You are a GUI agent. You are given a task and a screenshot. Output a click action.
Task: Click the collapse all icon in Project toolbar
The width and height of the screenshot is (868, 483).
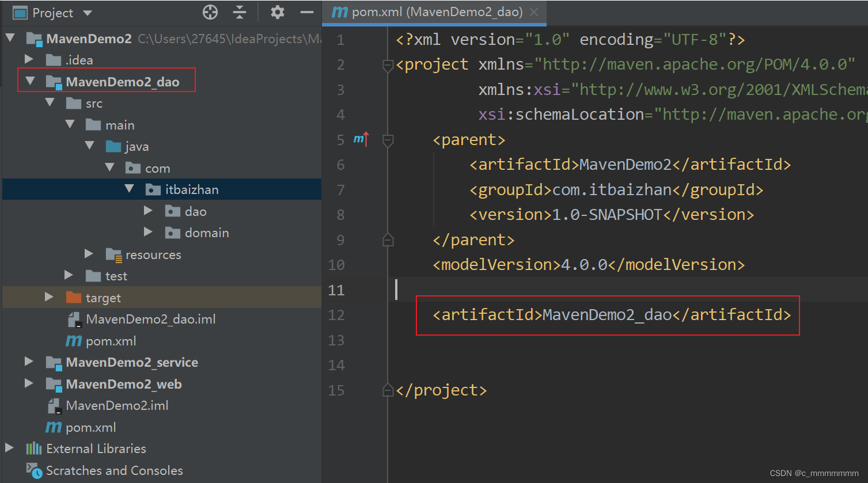(x=240, y=12)
